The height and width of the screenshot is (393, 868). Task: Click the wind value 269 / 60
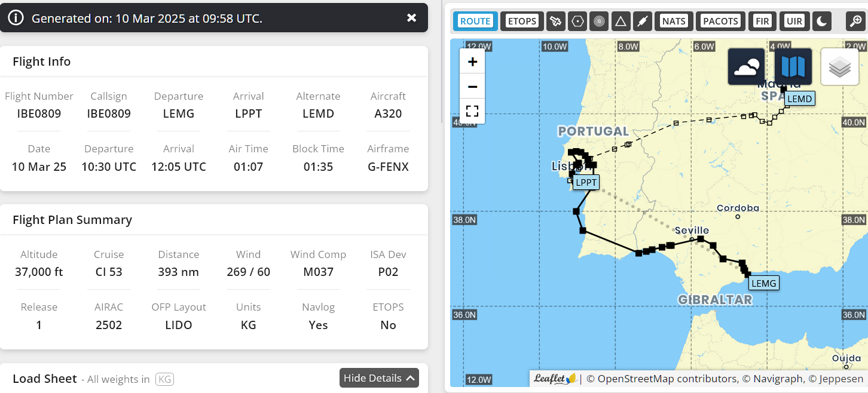pos(249,272)
